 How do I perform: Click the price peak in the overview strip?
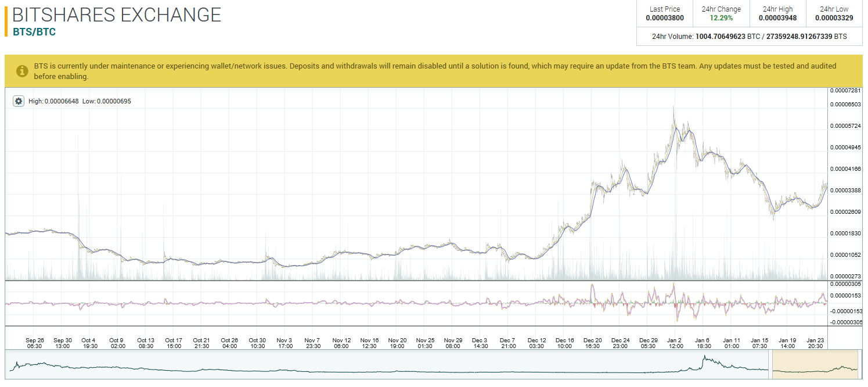[704, 357]
